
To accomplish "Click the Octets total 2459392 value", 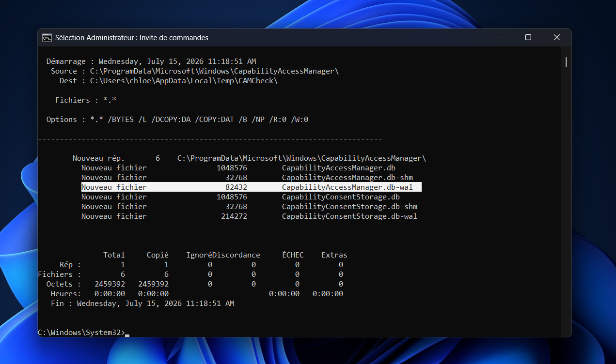I will [110, 284].
